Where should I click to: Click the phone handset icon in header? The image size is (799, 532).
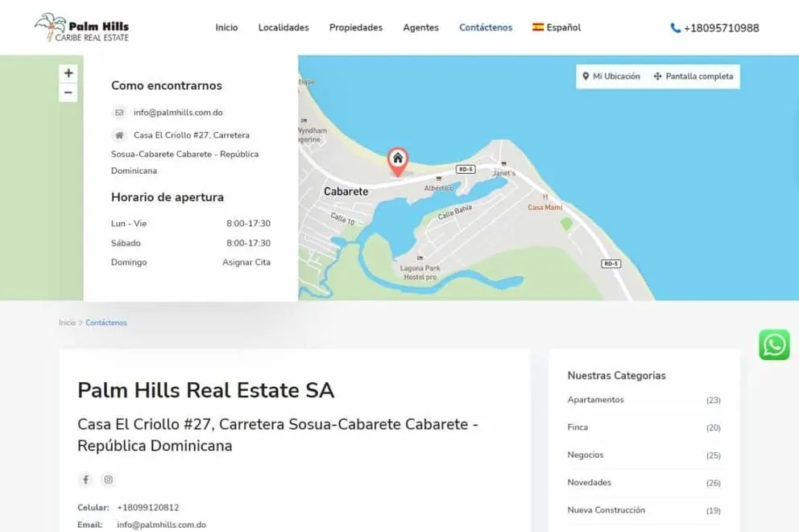tap(675, 28)
